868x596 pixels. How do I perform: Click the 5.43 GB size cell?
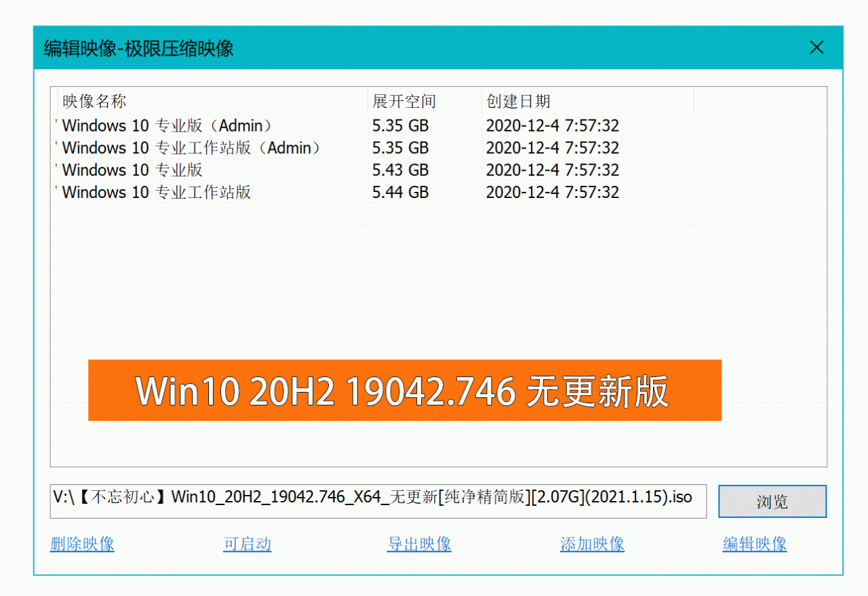[400, 170]
